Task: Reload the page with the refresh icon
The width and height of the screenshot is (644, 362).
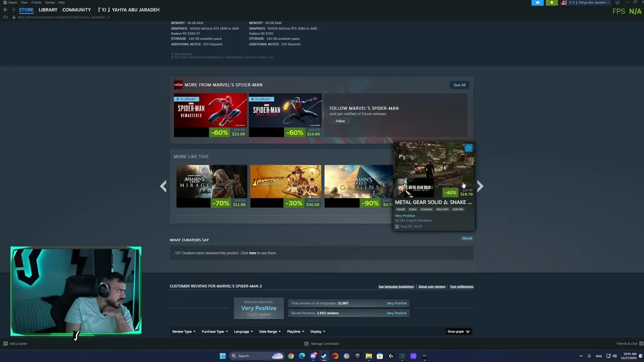Action: coord(6,17)
